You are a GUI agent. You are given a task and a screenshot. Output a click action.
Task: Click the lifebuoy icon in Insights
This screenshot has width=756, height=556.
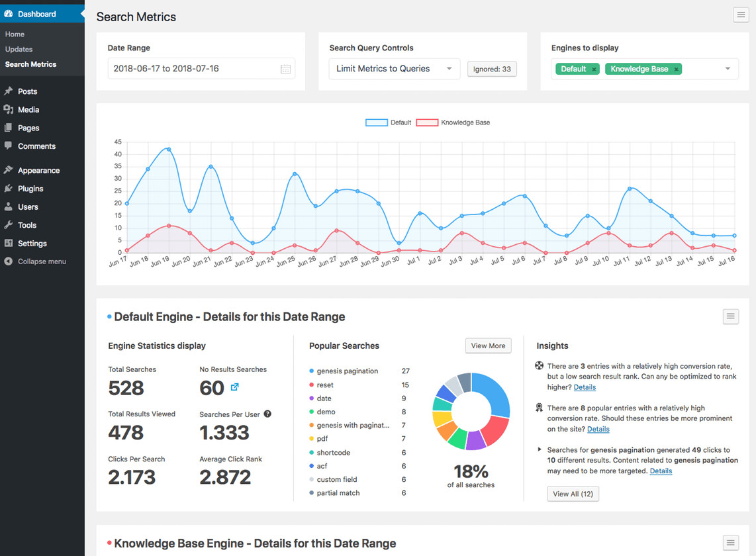(x=540, y=365)
